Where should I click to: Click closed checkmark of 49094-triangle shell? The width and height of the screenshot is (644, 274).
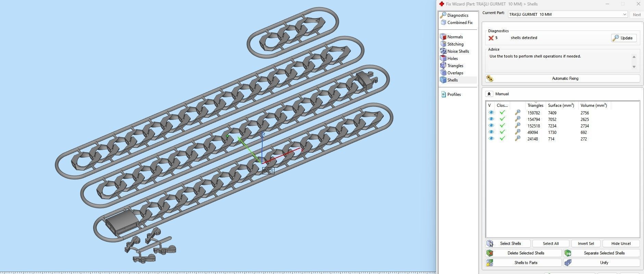pyautogui.click(x=502, y=132)
